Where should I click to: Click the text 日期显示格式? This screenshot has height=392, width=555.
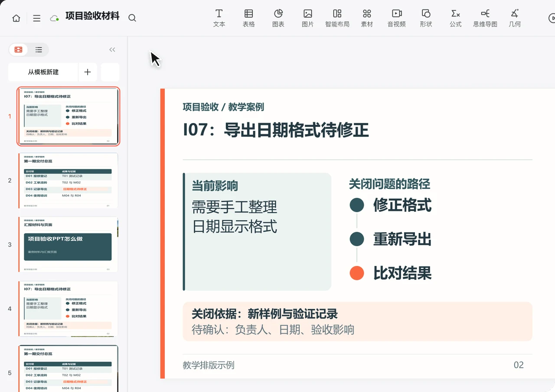click(x=234, y=227)
